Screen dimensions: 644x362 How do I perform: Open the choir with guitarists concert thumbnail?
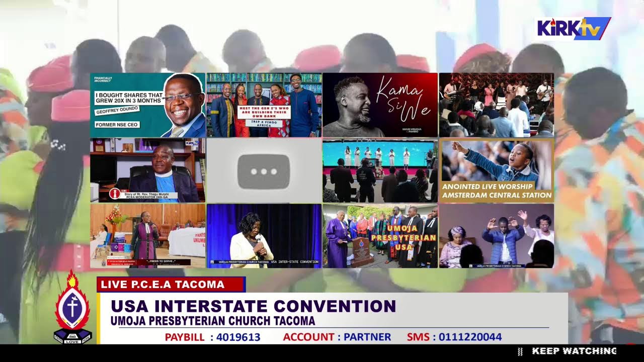pyautogui.click(x=497, y=105)
